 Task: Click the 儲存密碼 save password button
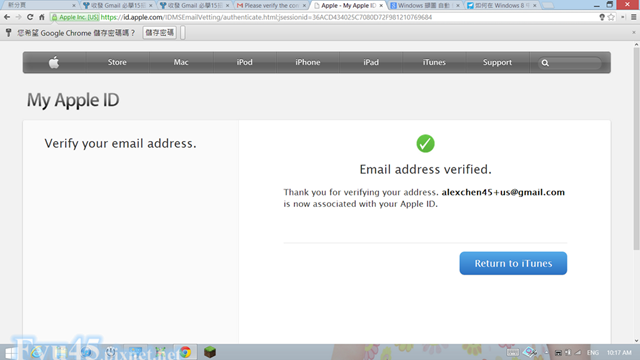pos(160,33)
